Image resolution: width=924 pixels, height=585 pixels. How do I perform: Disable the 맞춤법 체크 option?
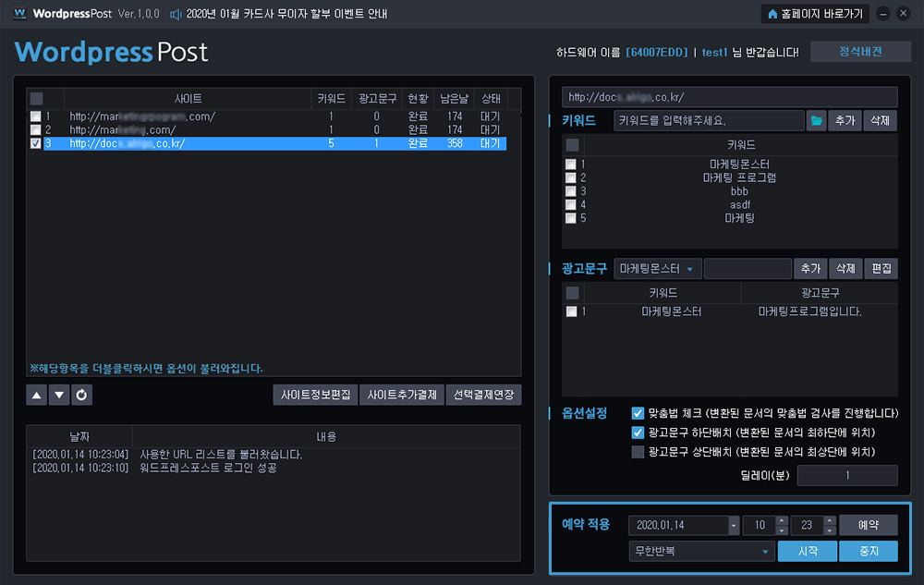[x=638, y=413]
